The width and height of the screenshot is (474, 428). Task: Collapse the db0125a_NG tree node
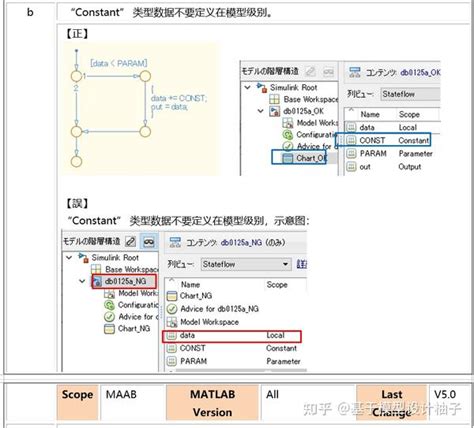pyautogui.click(x=82, y=281)
